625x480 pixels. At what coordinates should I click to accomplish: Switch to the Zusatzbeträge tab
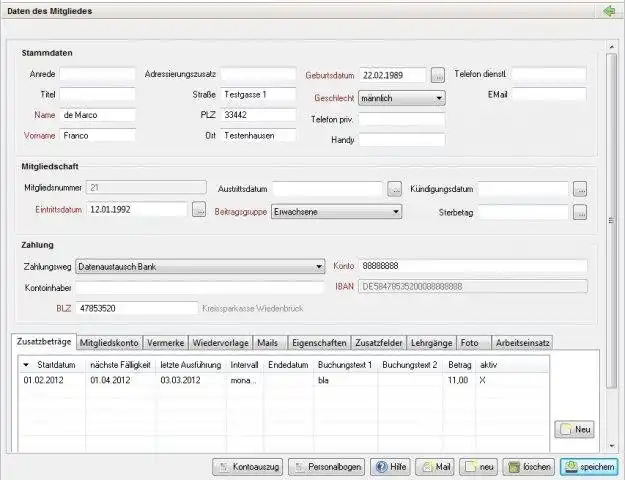point(44,342)
